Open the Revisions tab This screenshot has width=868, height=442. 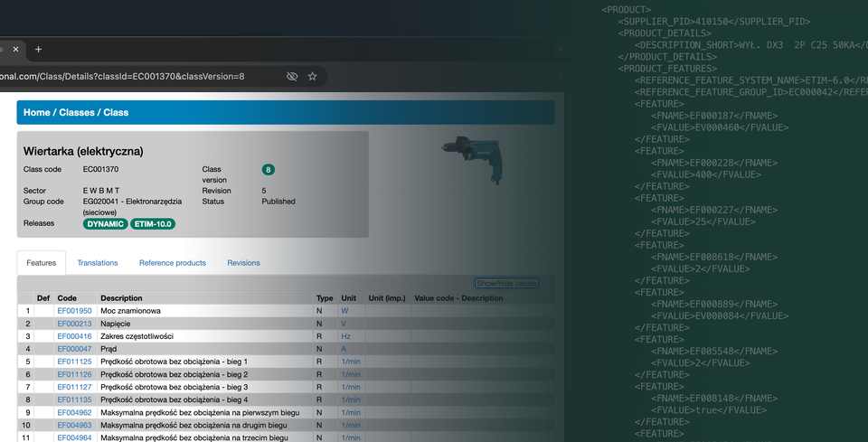(243, 263)
